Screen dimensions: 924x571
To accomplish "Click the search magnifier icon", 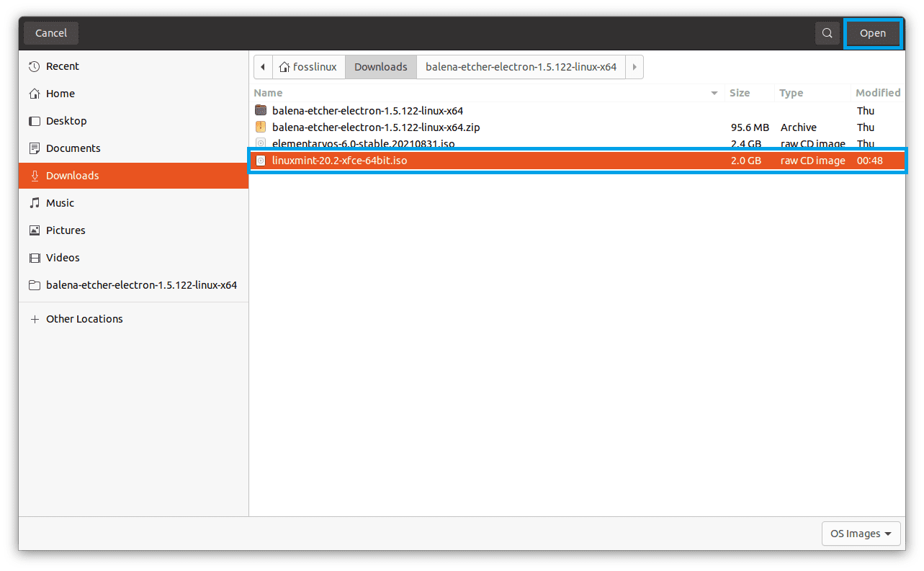I will (x=827, y=33).
